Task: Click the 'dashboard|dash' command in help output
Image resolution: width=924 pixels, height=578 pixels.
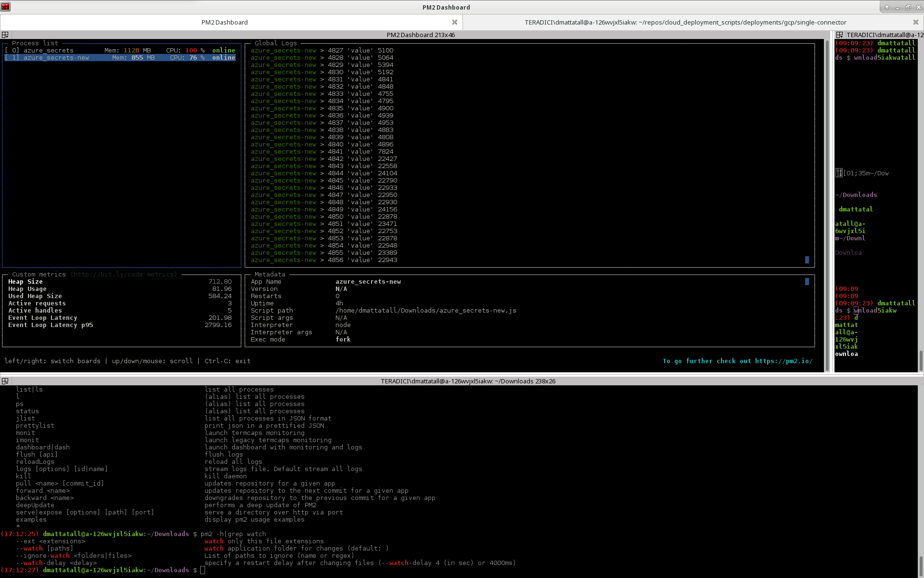Action: 43,447
